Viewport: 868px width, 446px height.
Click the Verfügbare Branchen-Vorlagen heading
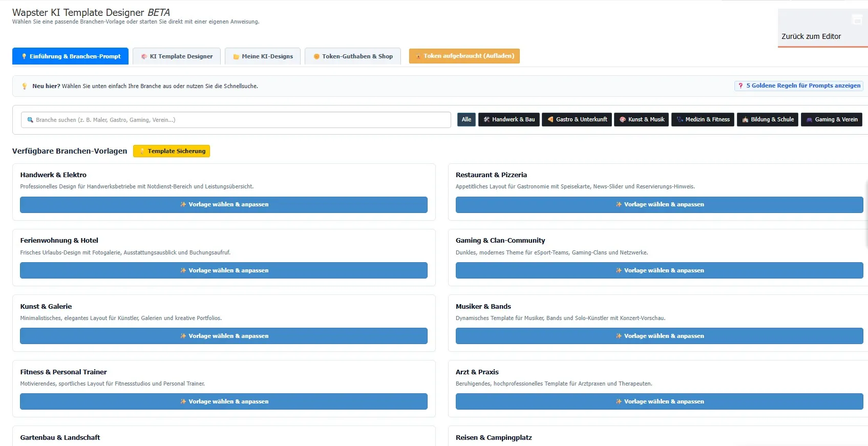coord(70,151)
